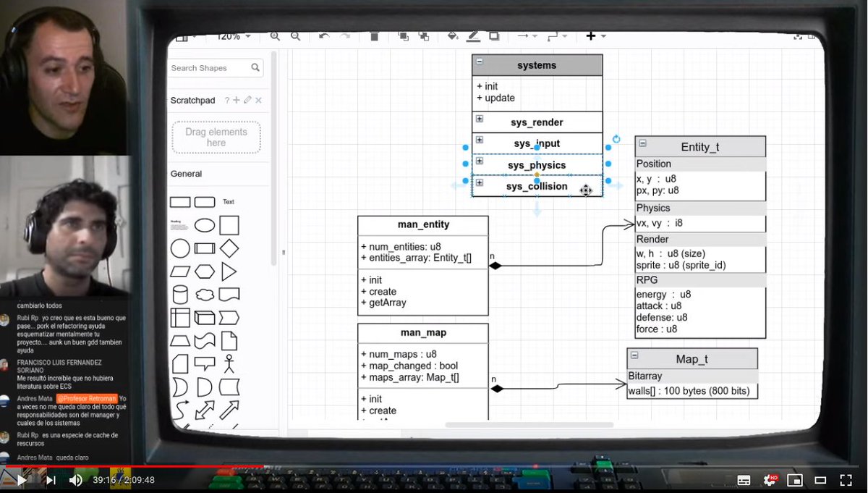Select the hexagon shape in General palette
Image resolution: width=868 pixels, height=493 pixels.
click(x=205, y=271)
